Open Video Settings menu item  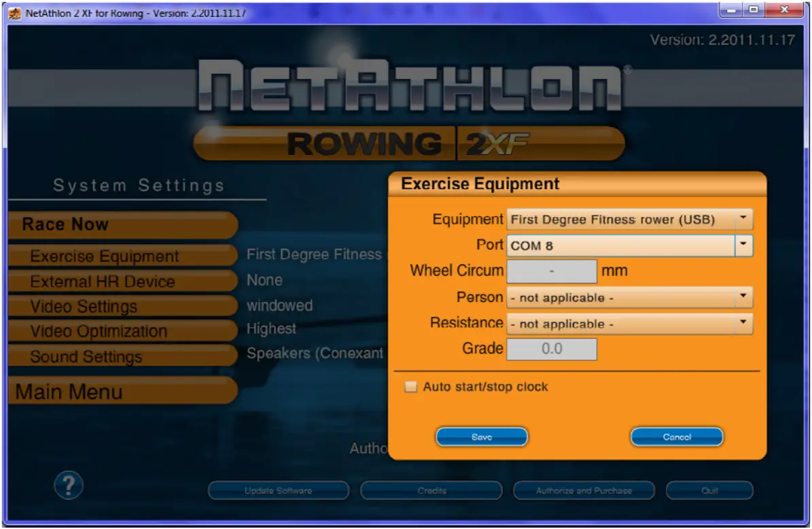(123, 306)
